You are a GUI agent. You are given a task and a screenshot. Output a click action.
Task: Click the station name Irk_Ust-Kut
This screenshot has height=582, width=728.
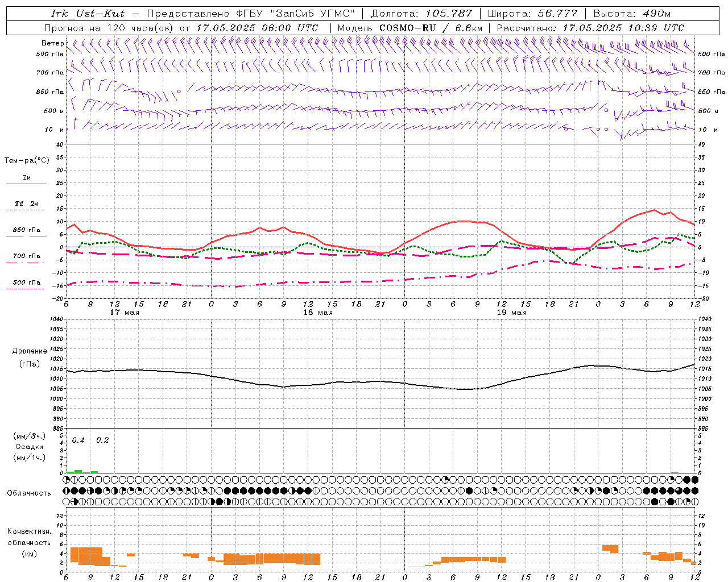point(88,14)
